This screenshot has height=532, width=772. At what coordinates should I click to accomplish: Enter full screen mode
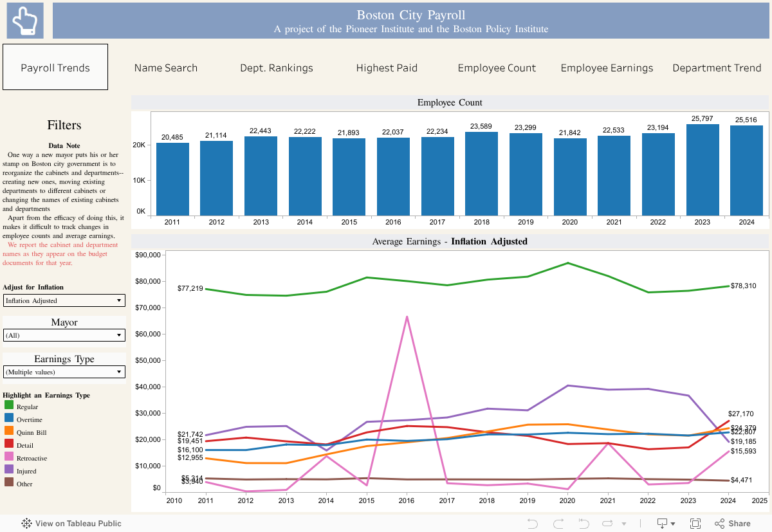(x=695, y=524)
